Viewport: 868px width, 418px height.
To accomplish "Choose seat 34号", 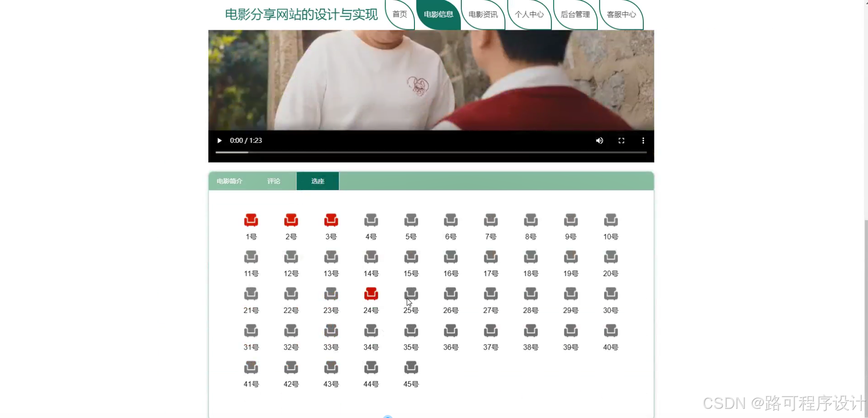I will pyautogui.click(x=371, y=330).
